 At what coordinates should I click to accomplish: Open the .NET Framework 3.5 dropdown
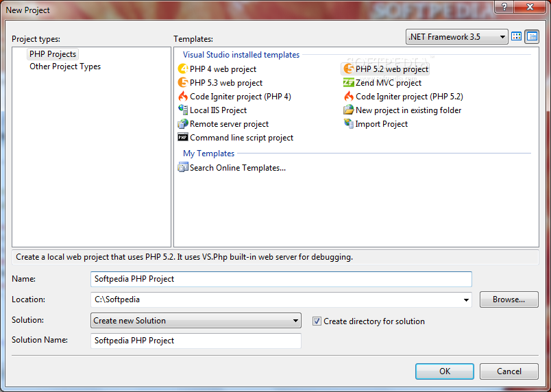tap(457, 36)
